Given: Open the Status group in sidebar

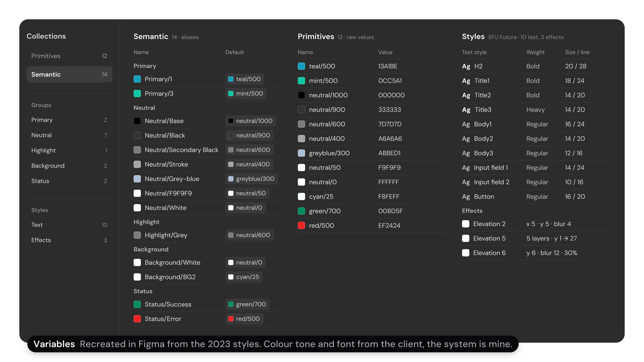Looking at the screenshot, I should click(x=69, y=181).
